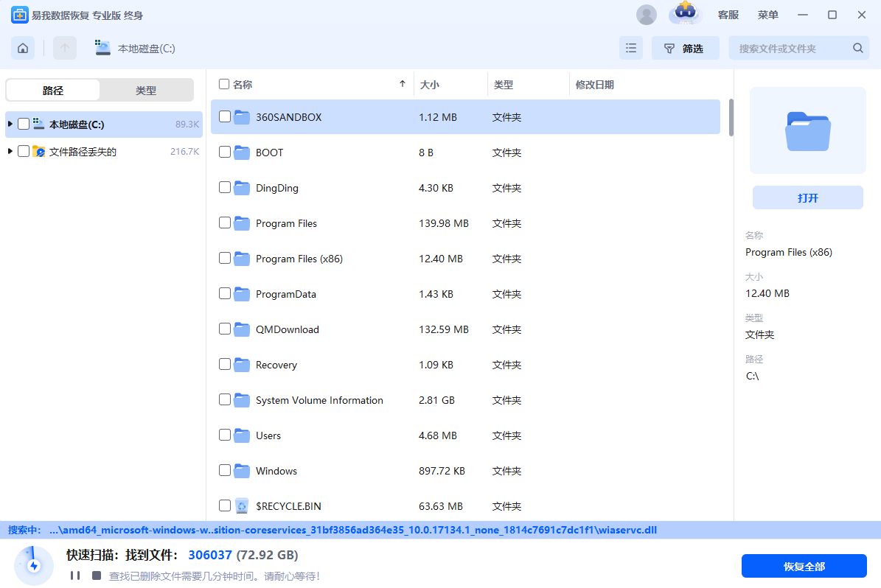Select the $RECYCLE.BIN name text
The height and width of the screenshot is (588, 881).
pyautogui.click(x=288, y=506)
